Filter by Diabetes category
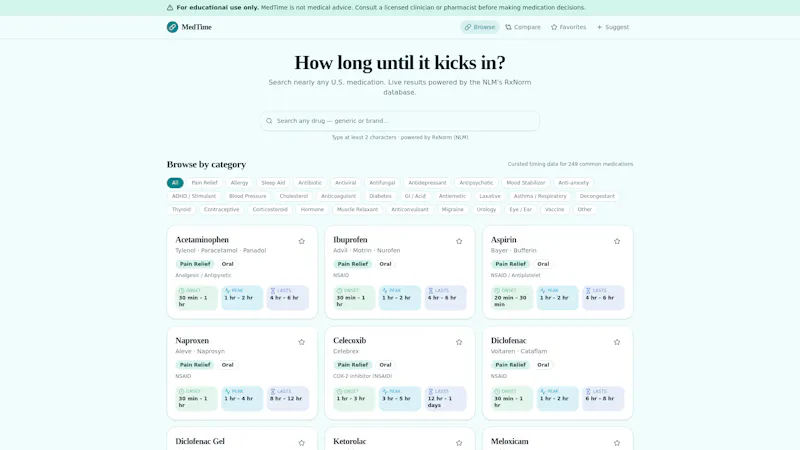 381,196
